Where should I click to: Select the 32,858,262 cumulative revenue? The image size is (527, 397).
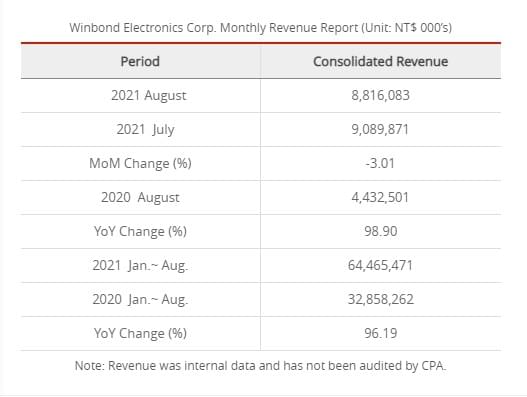click(380, 300)
